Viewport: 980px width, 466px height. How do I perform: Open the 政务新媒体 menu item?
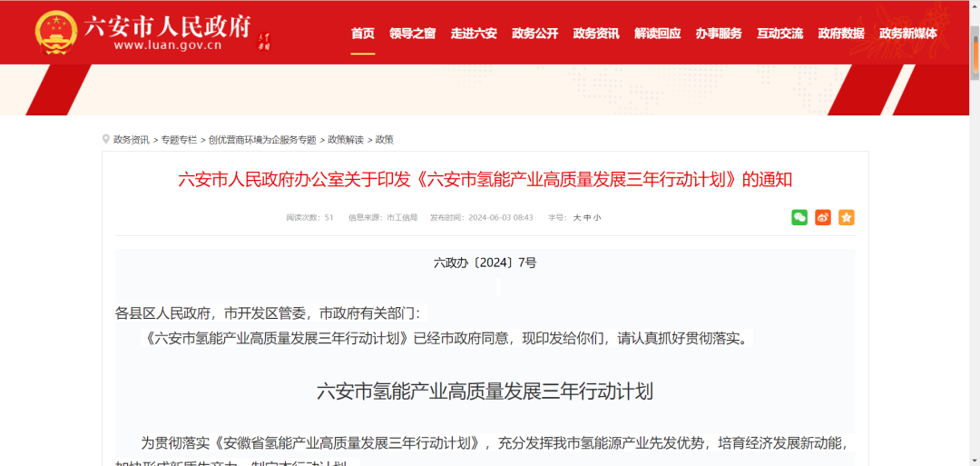[x=908, y=34]
